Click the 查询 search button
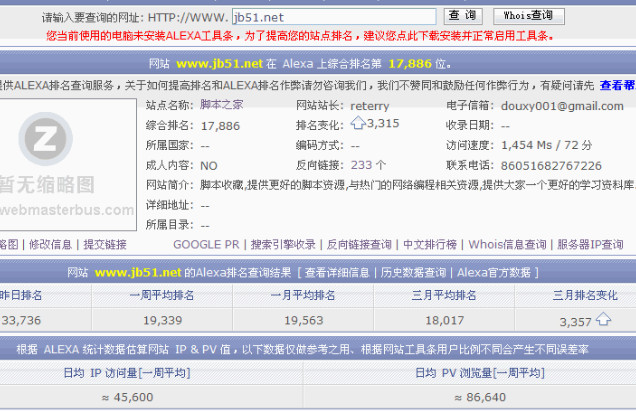Viewport: 636px width, 411px height. [x=463, y=16]
